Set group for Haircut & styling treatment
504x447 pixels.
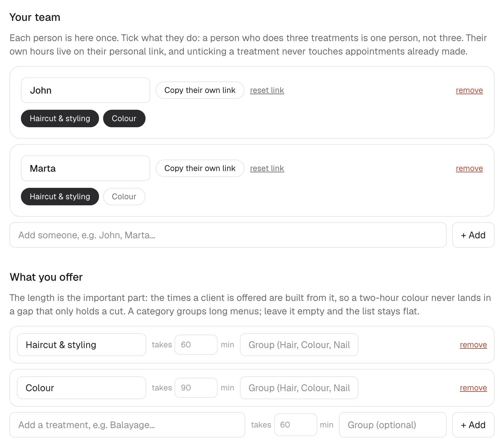[x=299, y=345]
